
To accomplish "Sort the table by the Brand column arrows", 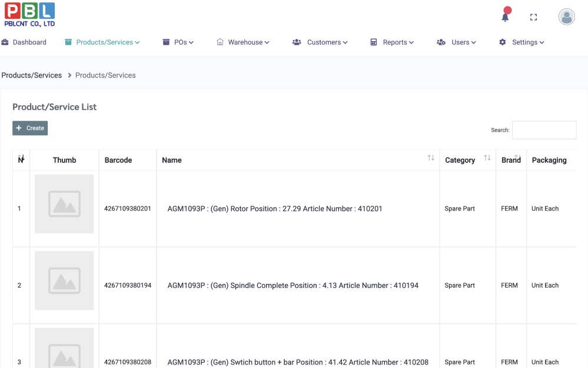I will pos(517,158).
